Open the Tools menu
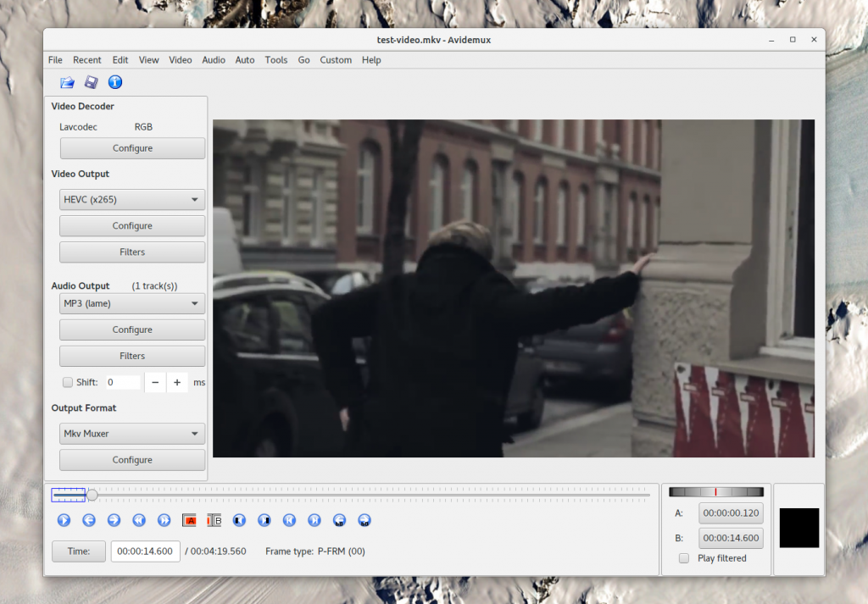 tap(275, 60)
